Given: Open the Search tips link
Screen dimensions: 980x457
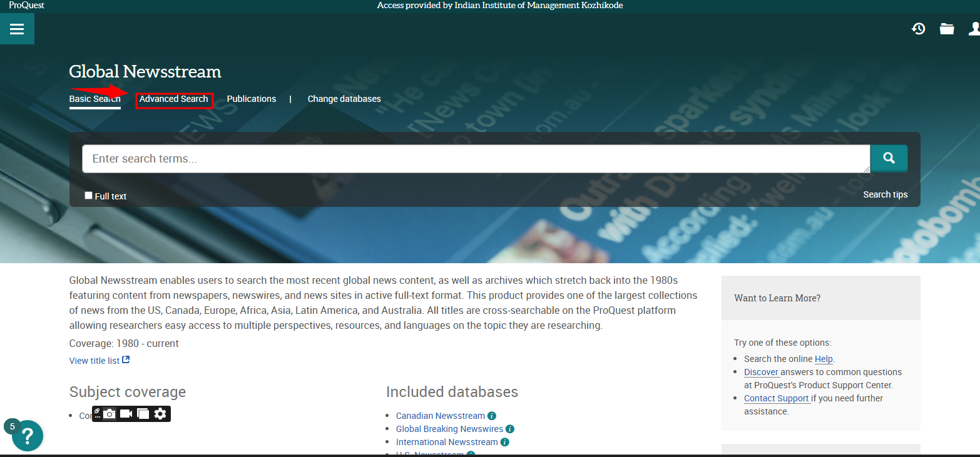Looking at the screenshot, I should (885, 194).
